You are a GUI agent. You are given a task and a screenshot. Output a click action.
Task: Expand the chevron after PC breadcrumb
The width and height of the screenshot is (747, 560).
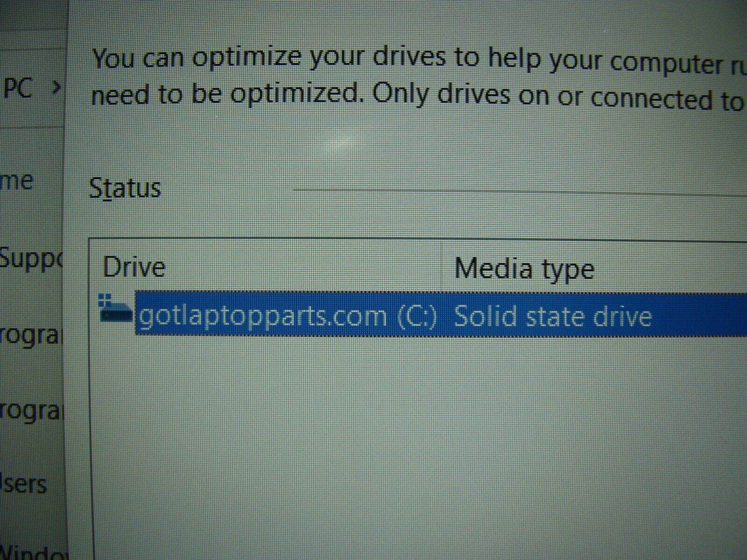click(x=56, y=87)
